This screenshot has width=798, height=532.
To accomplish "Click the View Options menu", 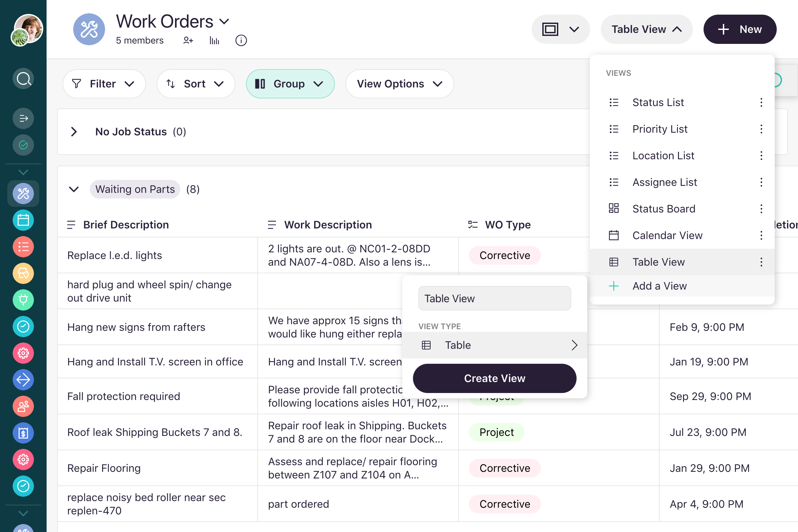I will (x=400, y=83).
